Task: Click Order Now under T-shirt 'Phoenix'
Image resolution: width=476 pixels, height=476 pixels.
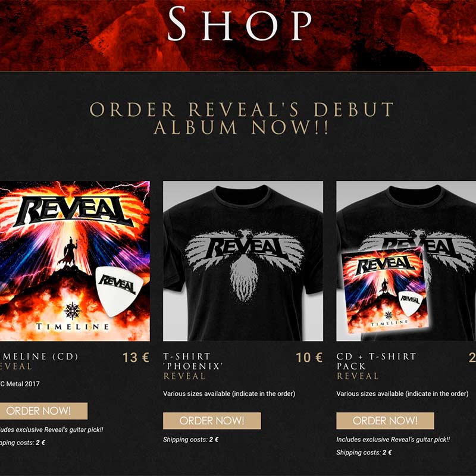Action: pyautogui.click(x=212, y=421)
